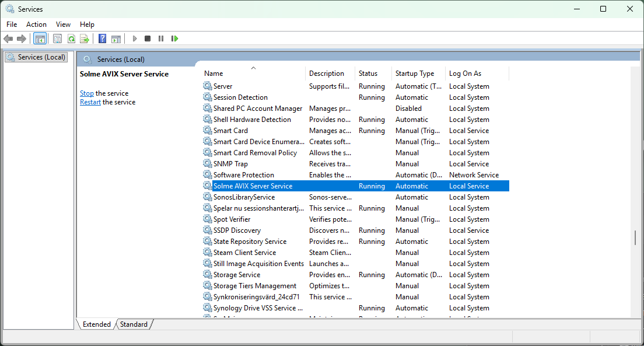This screenshot has width=644, height=346.
Task: Click the Pause Service icon
Action: tap(161, 39)
